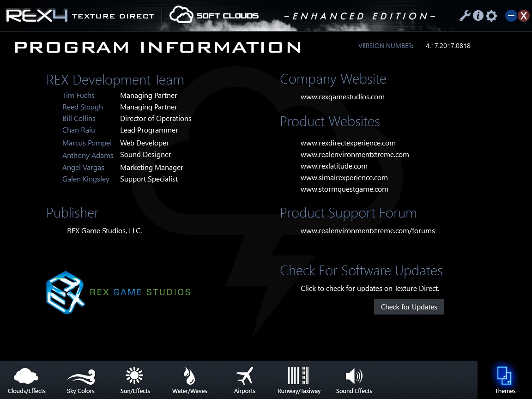Click the info icon in header
The height and width of the screenshot is (399, 532).
[478, 16]
